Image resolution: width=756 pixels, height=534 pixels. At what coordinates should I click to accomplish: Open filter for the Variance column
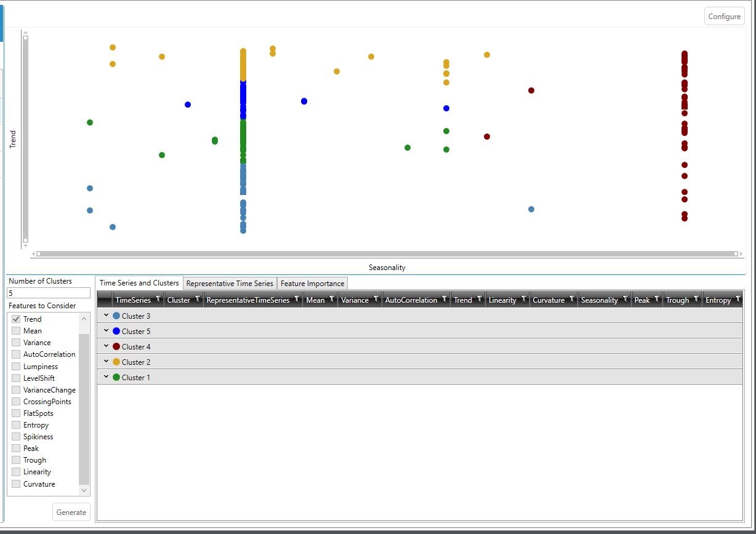coord(376,299)
